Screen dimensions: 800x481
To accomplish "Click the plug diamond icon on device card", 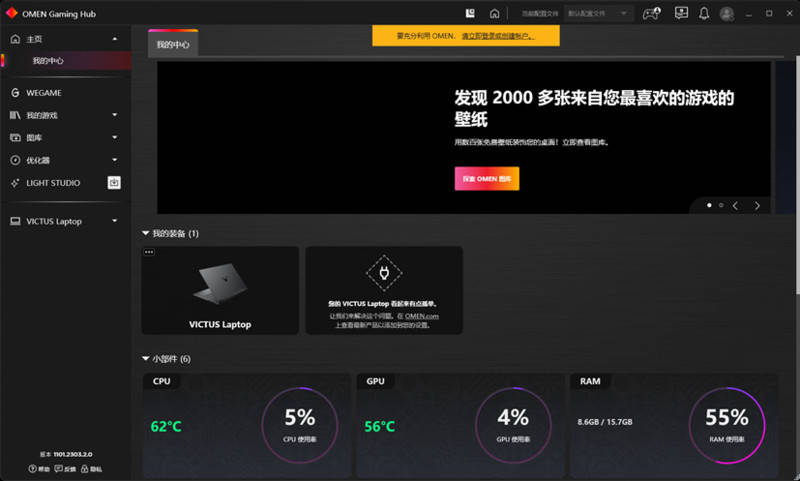I will [x=384, y=273].
